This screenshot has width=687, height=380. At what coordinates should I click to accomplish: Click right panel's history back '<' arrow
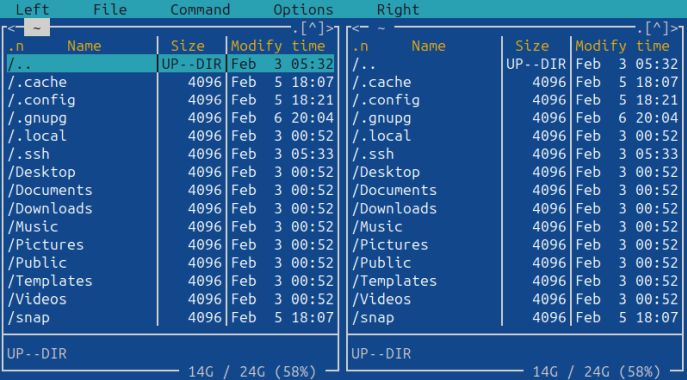tap(355, 28)
